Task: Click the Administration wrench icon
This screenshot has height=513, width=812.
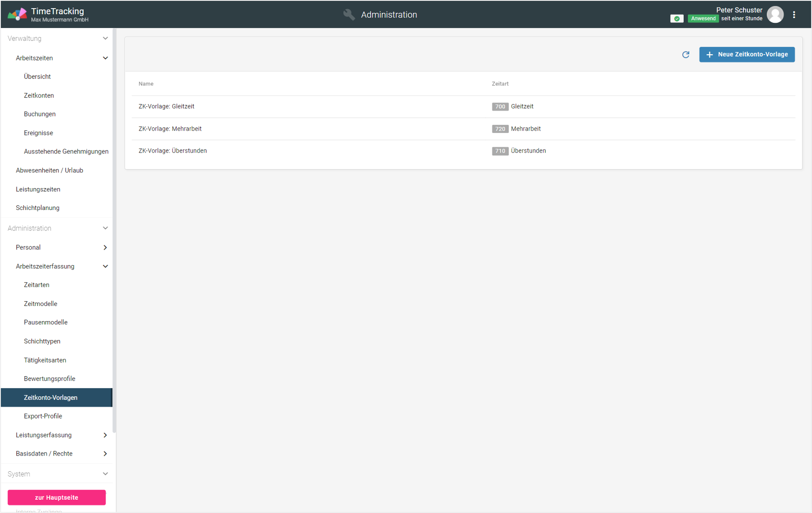Action: tap(349, 15)
